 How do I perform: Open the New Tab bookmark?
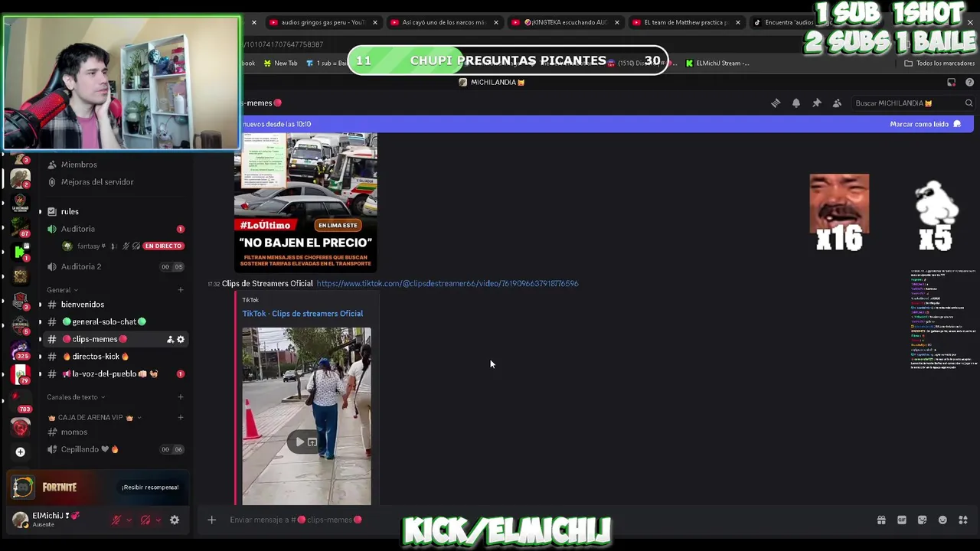280,64
